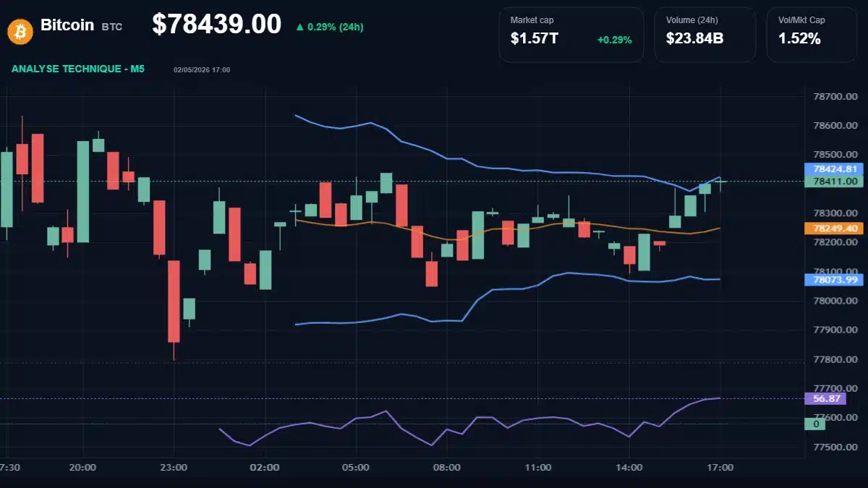868x488 pixels.
Task: Click the 02:00 time axis label
Action: pos(265,468)
